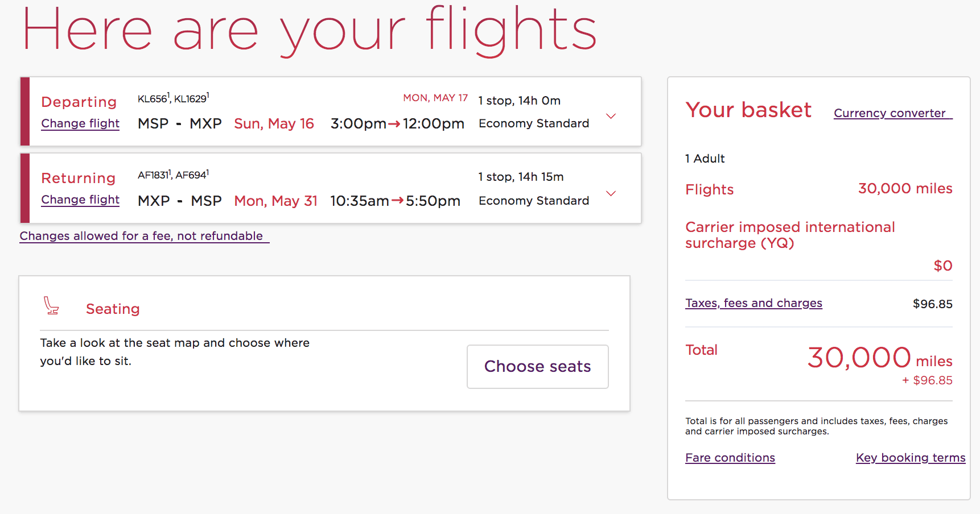Expand the Departing flight details chevron
Image resolution: width=980 pixels, height=514 pixels.
click(x=611, y=116)
